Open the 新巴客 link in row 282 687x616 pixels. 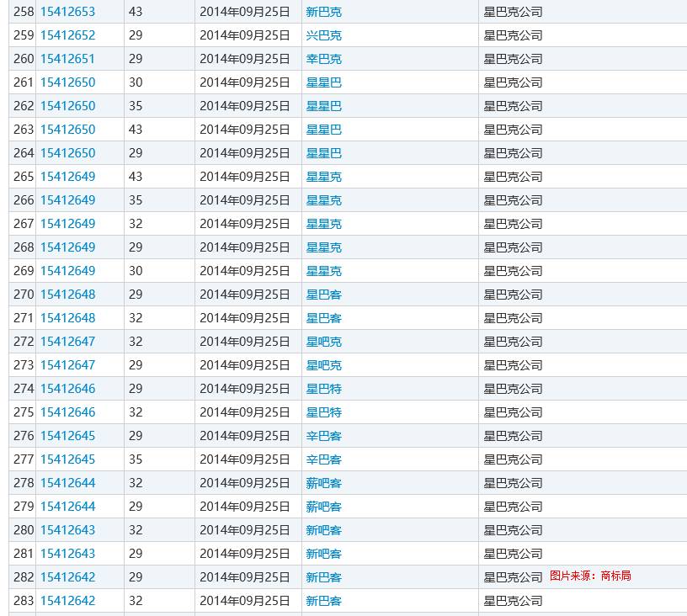pos(324,577)
